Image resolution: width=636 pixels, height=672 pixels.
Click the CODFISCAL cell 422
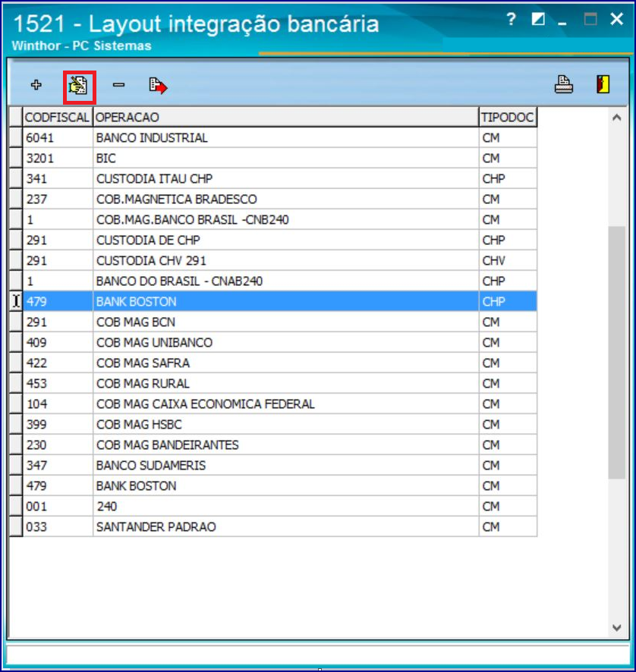58,363
